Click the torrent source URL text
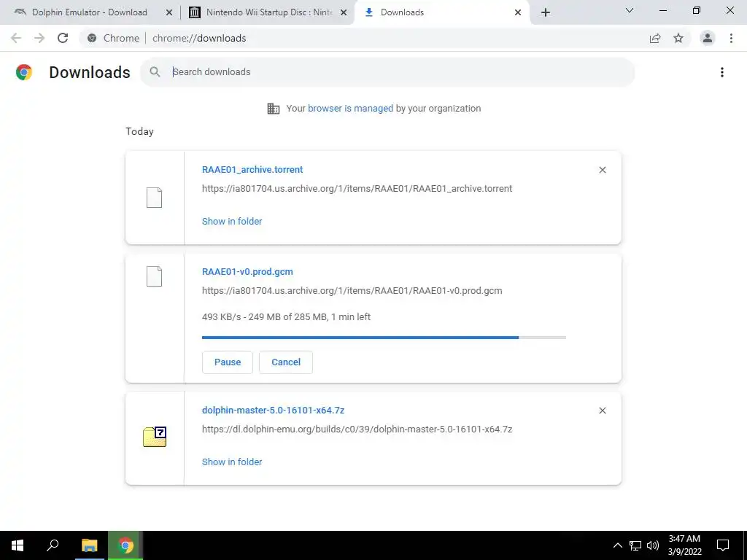 (357, 189)
